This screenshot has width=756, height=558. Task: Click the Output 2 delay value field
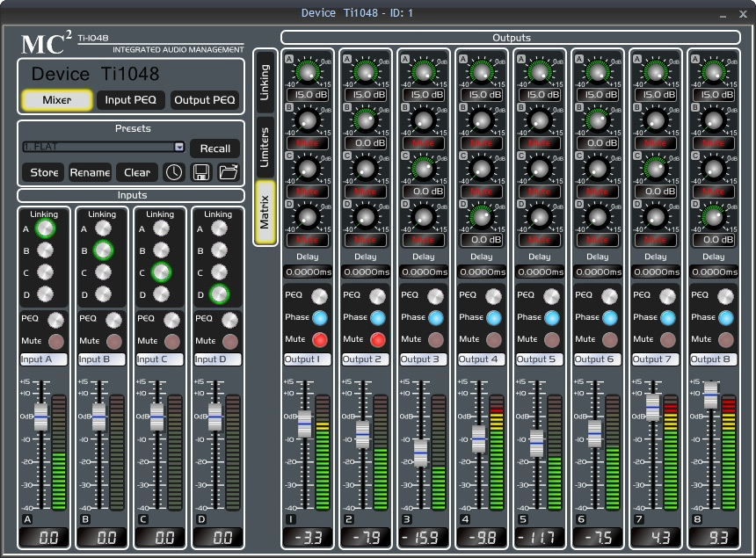366,272
